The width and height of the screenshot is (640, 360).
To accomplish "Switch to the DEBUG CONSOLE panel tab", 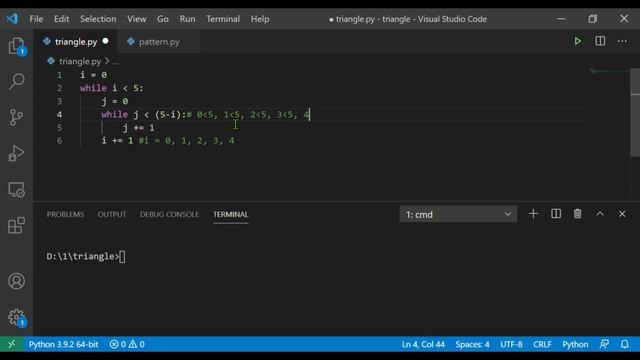I will point(169,214).
